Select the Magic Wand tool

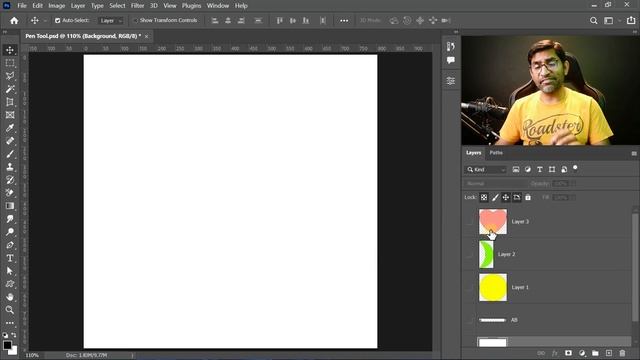10,89
